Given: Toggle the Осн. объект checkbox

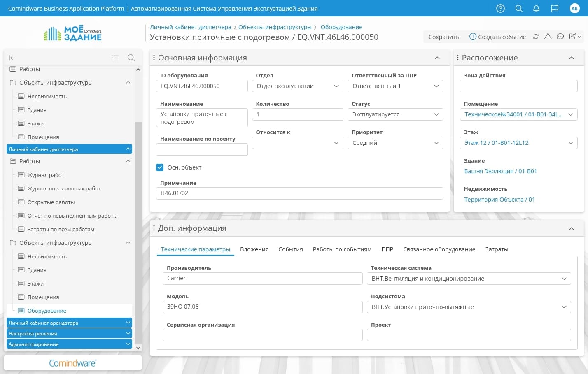Looking at the screenshot, I should [x=160, y=167].
